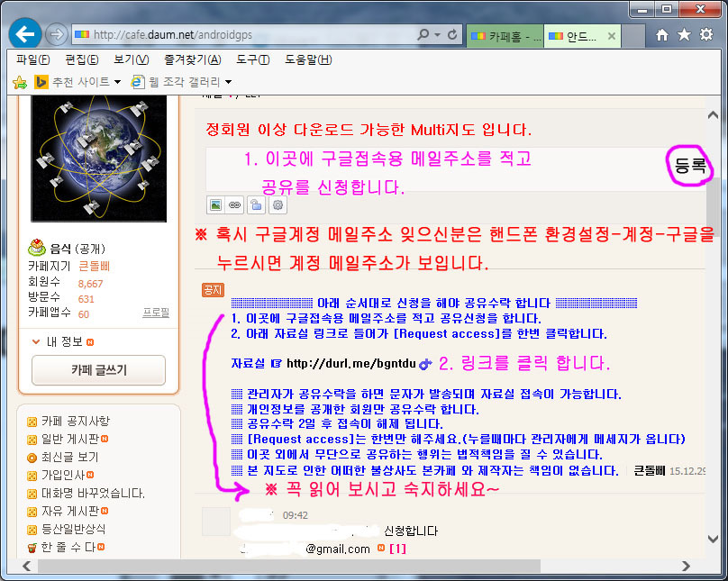Viewport: 728px width, 581px height.
Task: Open the 즐겨찾기(A) menu
Action: click(x=193, y=59)
